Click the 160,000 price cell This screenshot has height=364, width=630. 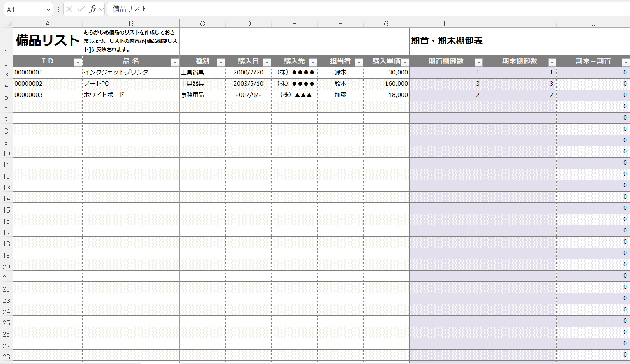coord(386,84)
